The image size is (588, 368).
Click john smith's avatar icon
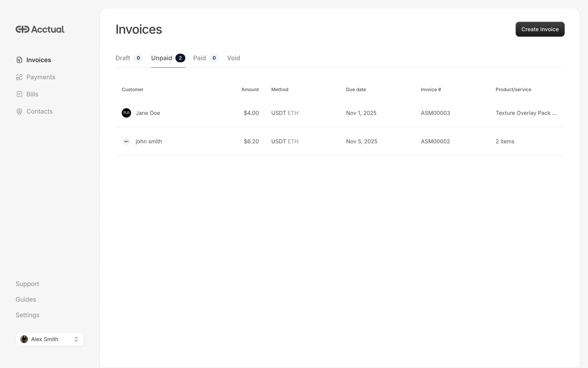(x=126, y=141)
